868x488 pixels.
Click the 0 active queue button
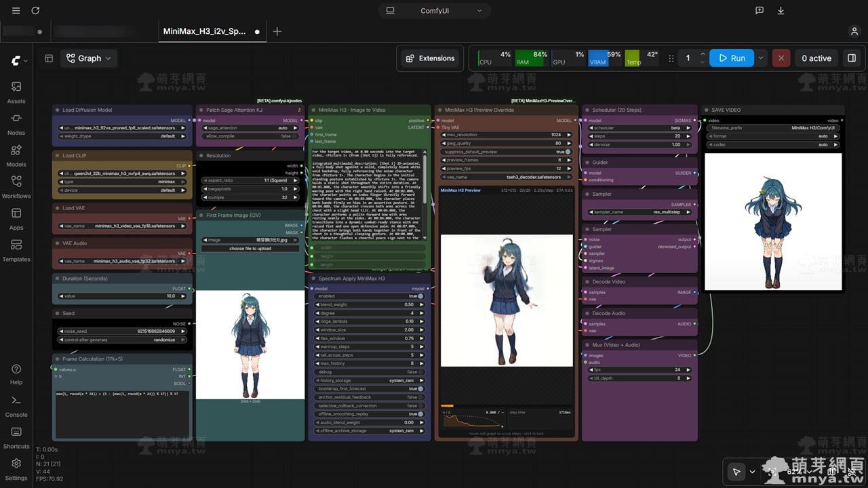click(816, 58)
